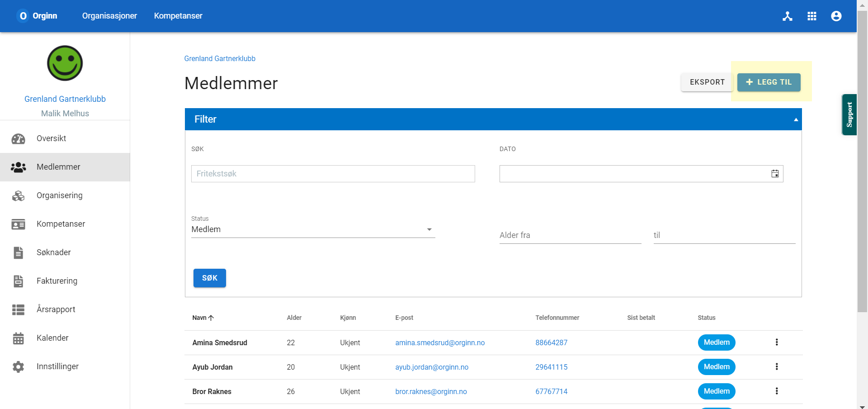Click Malik Melhus user name in sidebar
Screen dimensions: 868x409
pyautogui.click(x=65, y=114)
